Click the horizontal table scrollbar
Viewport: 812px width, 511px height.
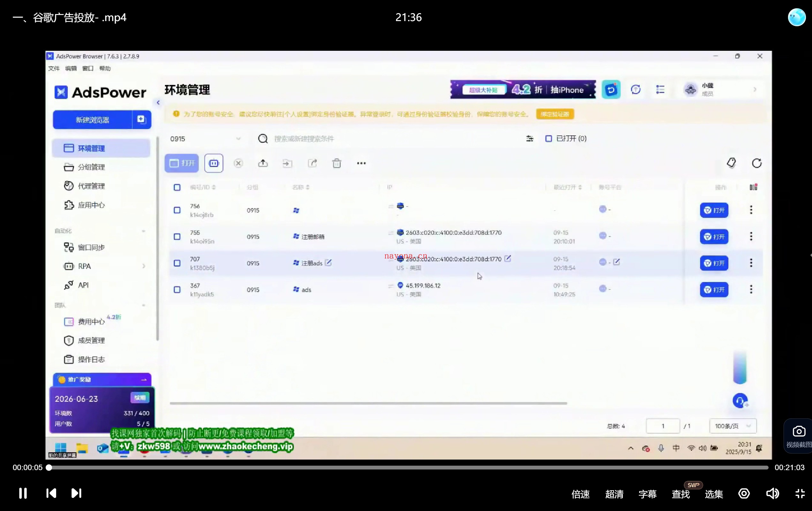coord(368,403)
